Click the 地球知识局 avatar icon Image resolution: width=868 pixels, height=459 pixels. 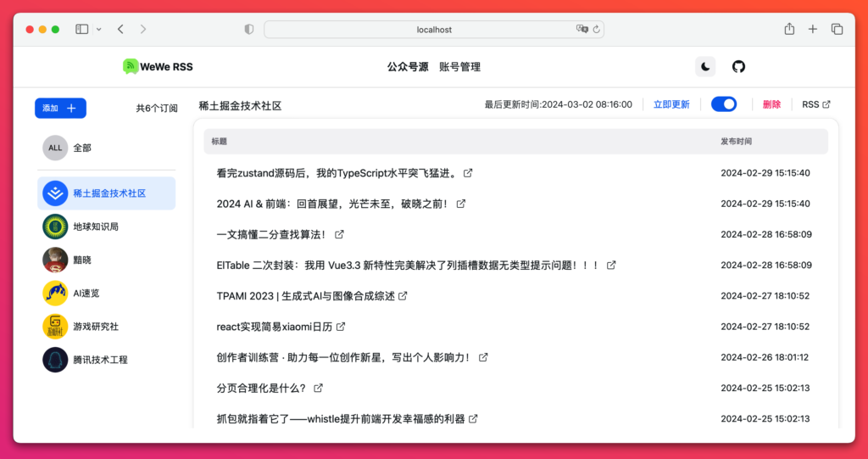point(55,227)
